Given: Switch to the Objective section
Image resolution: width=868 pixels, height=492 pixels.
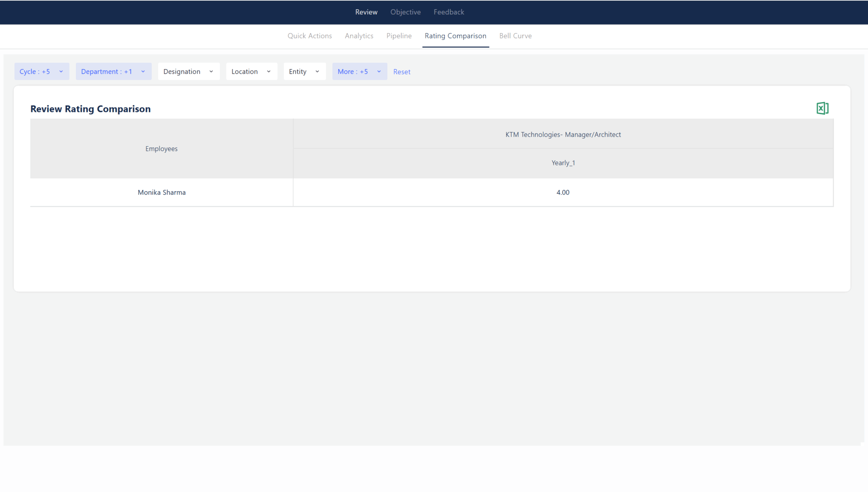Looking at the screenshot, I should [405, 12].
